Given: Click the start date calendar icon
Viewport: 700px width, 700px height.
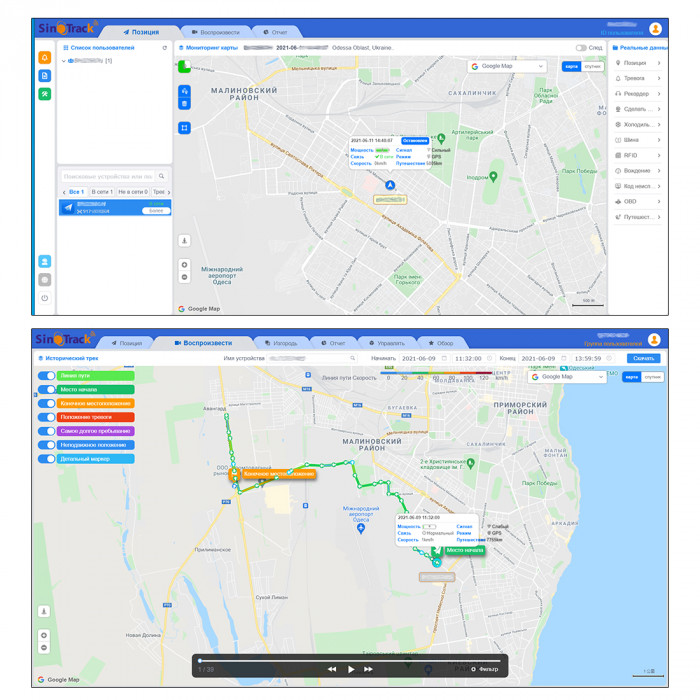Looking at the screenshot, I should [x=444, y=358].
